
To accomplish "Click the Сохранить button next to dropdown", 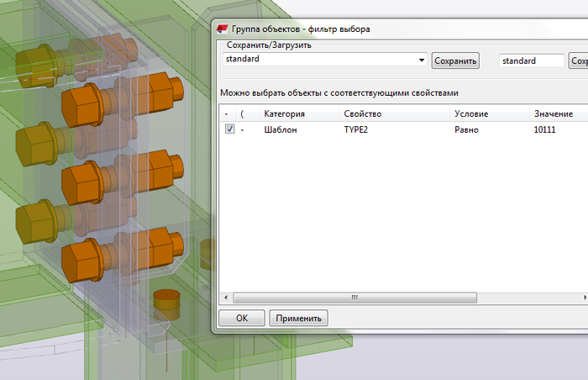I will click(455, 61).
